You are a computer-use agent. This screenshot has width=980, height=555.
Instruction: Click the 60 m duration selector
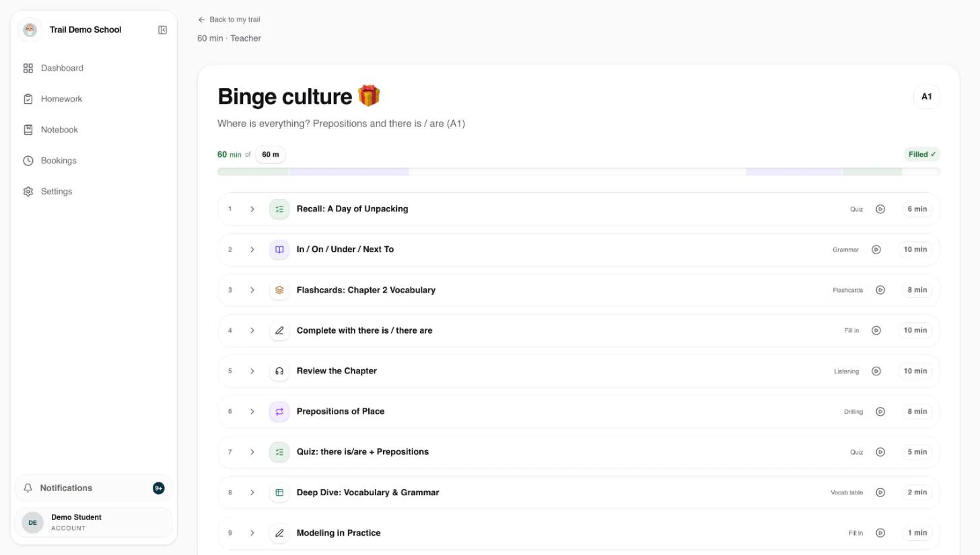(x=271, y=155)
